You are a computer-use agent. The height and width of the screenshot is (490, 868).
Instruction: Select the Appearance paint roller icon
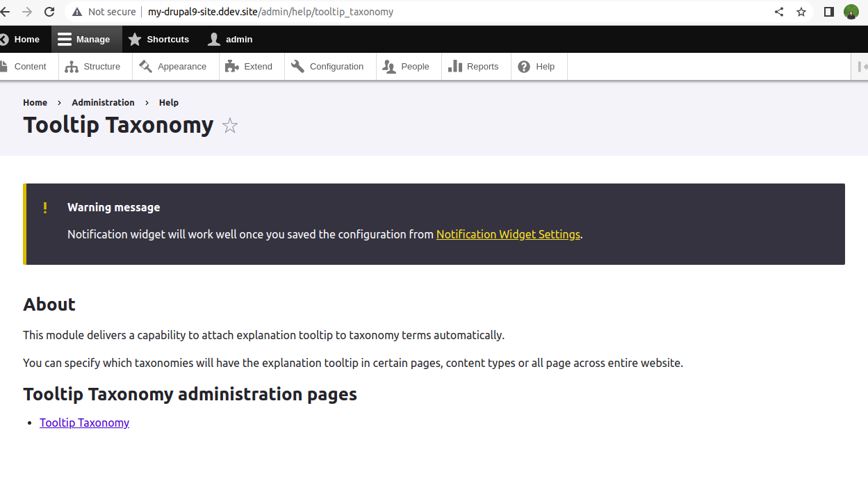pos(145,66)
